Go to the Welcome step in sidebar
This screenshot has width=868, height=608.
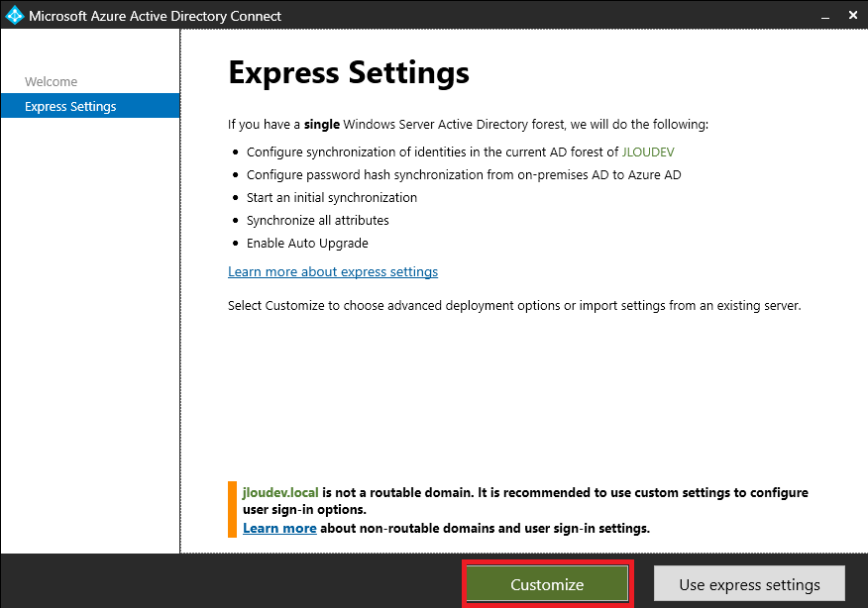click(51, 81)
